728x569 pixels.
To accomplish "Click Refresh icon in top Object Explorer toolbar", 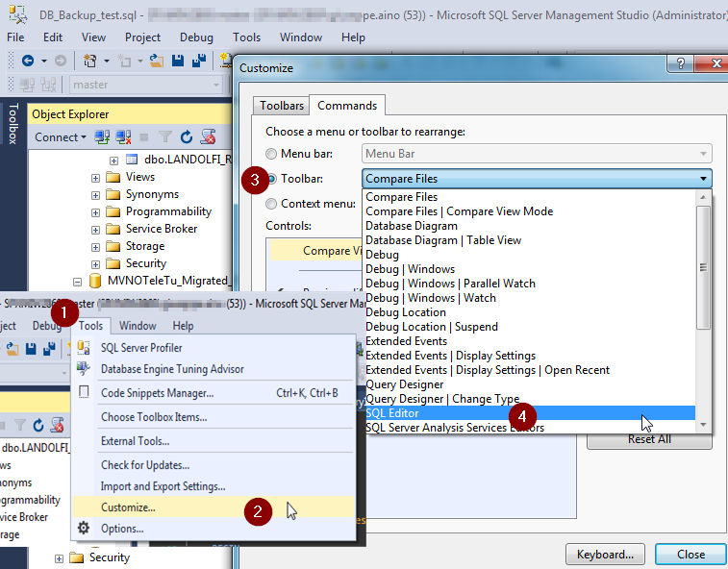I will (187, 136).
